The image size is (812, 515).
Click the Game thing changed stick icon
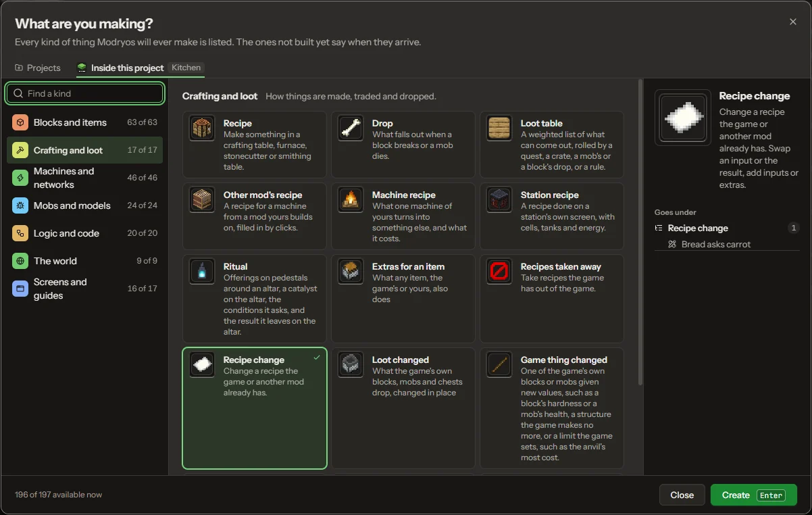(499, 365)
